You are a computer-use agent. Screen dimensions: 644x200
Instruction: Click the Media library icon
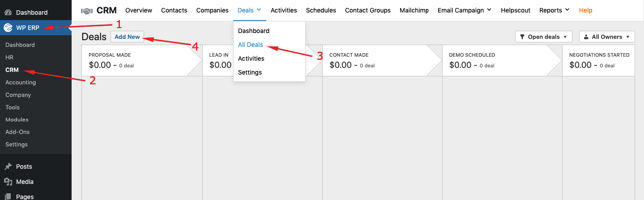point(8,182)
